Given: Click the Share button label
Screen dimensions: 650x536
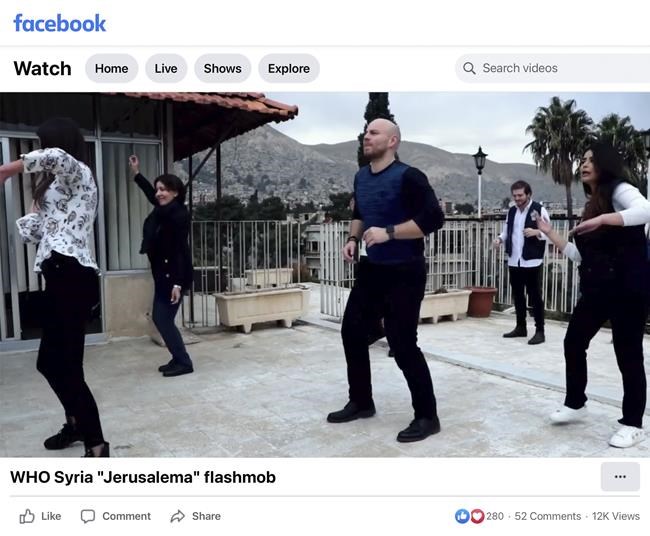Looking at the screenshot, I should pos(206,516).
